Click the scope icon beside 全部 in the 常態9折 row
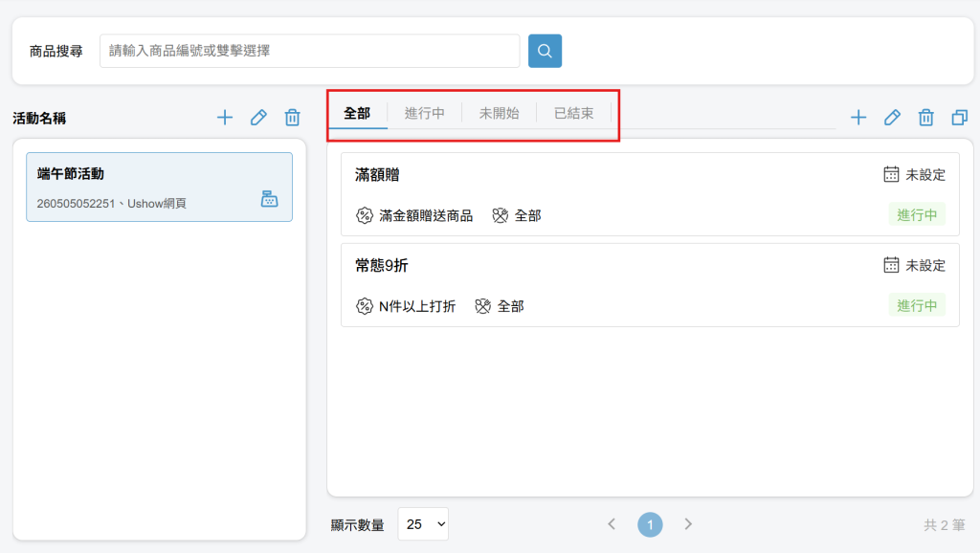Image resolution: width=980 pixels, height=553 pixels. [482, 306]
